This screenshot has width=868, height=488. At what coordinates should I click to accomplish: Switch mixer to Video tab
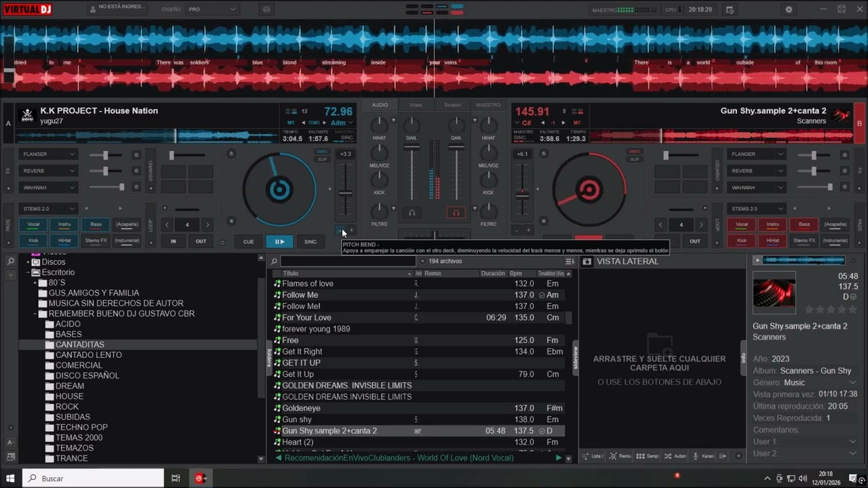click(416, 105)
